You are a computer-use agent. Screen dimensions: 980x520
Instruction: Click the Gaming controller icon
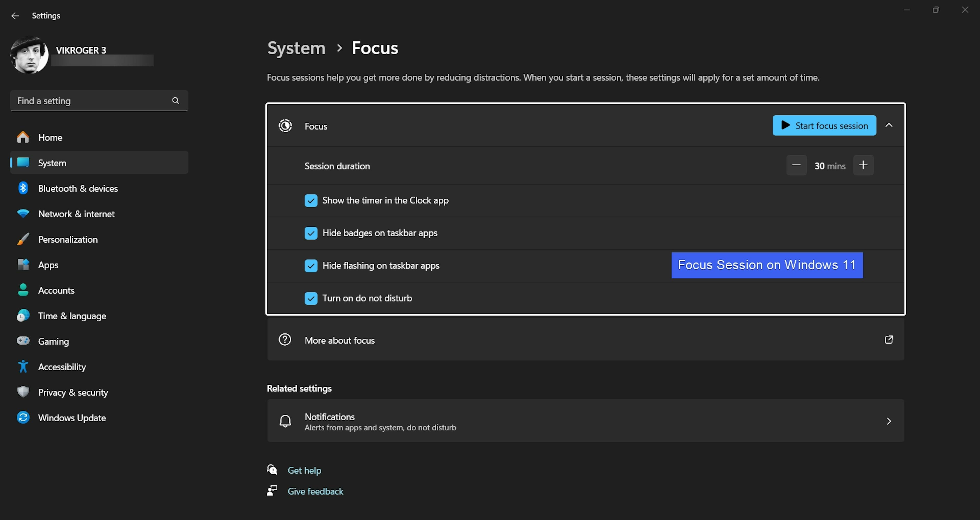click(x=23, y=341)
